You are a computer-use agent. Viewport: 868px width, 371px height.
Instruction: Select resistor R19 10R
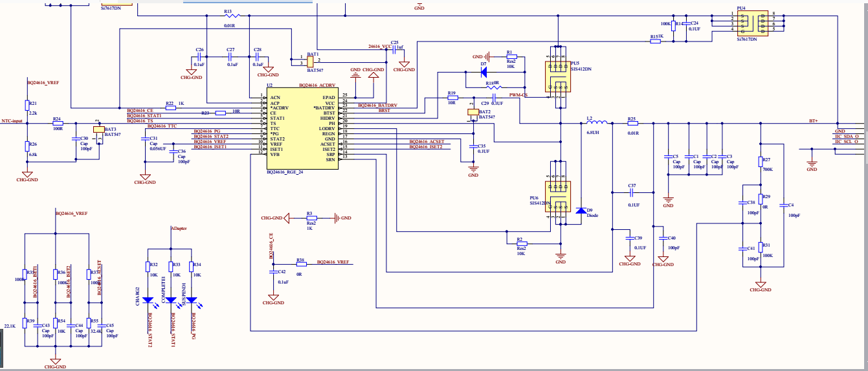[452, 98]
